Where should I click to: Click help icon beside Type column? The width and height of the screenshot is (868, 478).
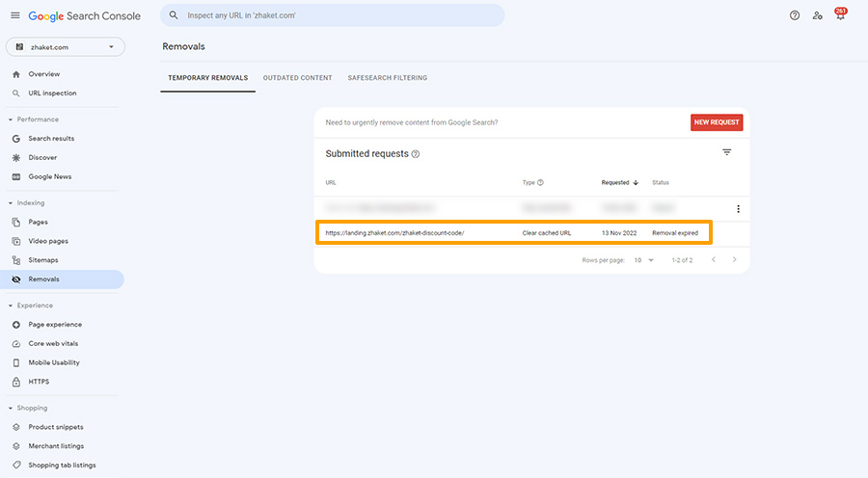click(540, 182)
